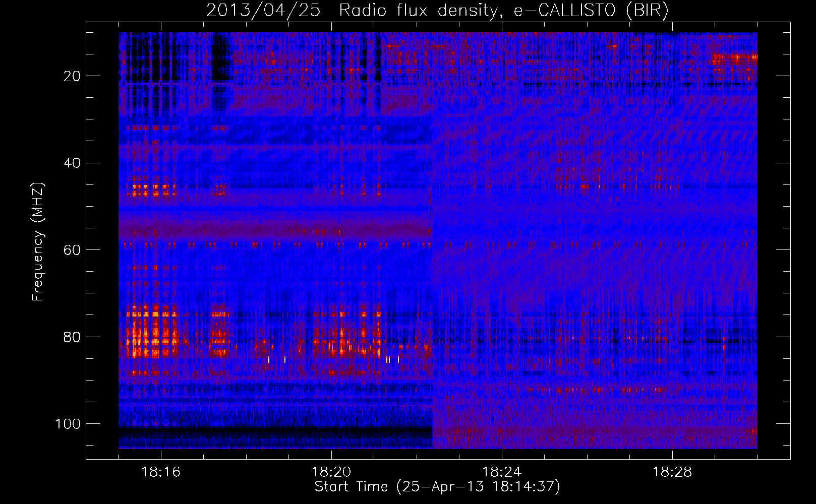Click the frequency tick label '20'
Image resolution: width=816 pixels, height=504 pixels.
[72, 76]
